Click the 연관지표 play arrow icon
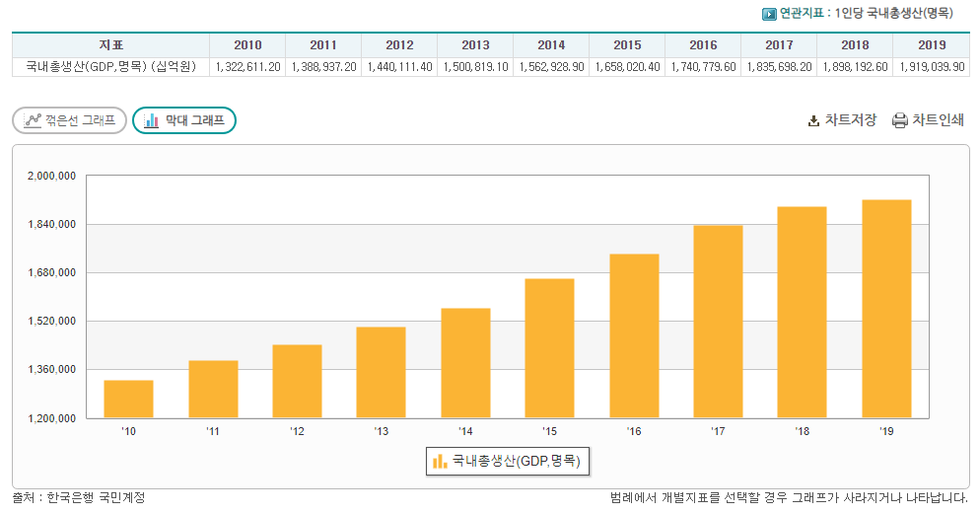Image resolution: width=980 pixels, height=514 pixels. click(x=769, y=14)
